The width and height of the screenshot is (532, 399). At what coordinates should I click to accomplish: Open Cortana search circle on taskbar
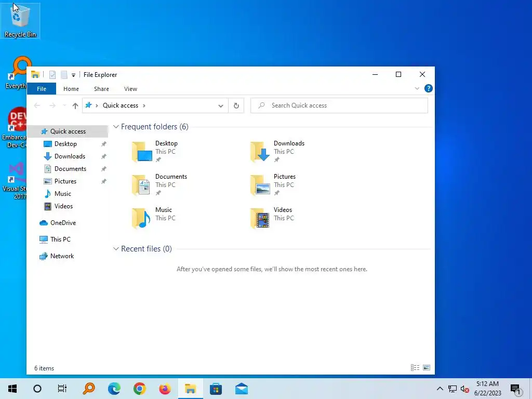tap(37, 389)
